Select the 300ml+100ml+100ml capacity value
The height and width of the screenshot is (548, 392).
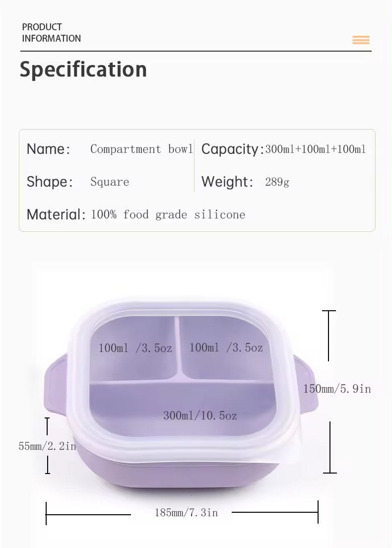[x=315, y=149]
